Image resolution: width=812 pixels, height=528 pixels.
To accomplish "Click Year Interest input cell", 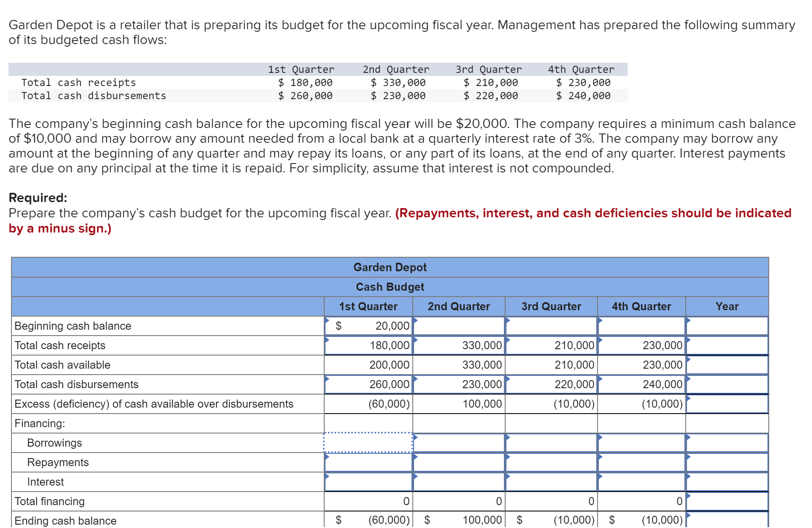I will (727, 482).
